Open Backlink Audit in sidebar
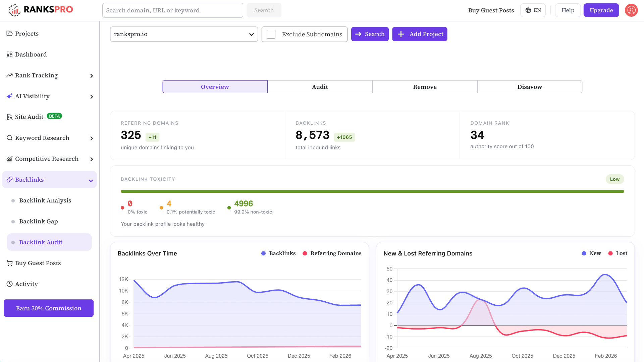 [x=49, y=242]
